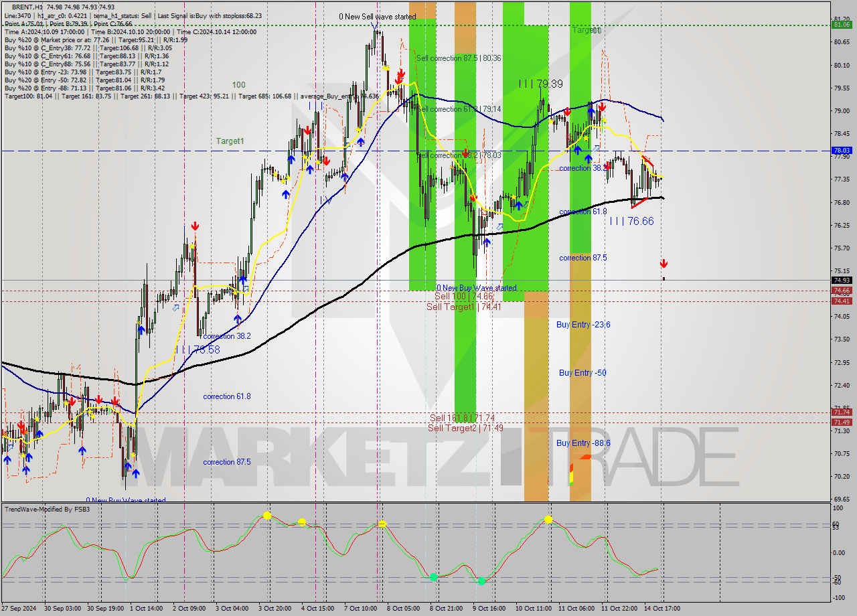This screenshot has height=616, width=857.
Task: Click the 'TrendWave-Modified By FSB3' indicator title
Action: [46, 510]
